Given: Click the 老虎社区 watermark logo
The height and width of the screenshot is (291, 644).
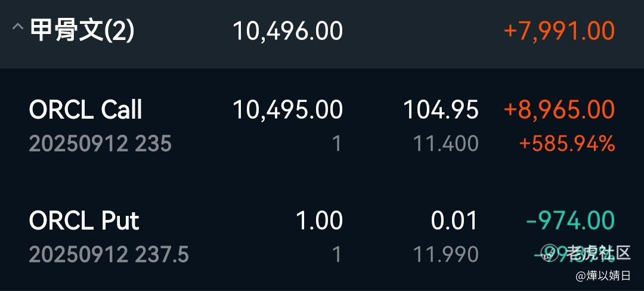Looking at the screenshot, I should [586, 252].
